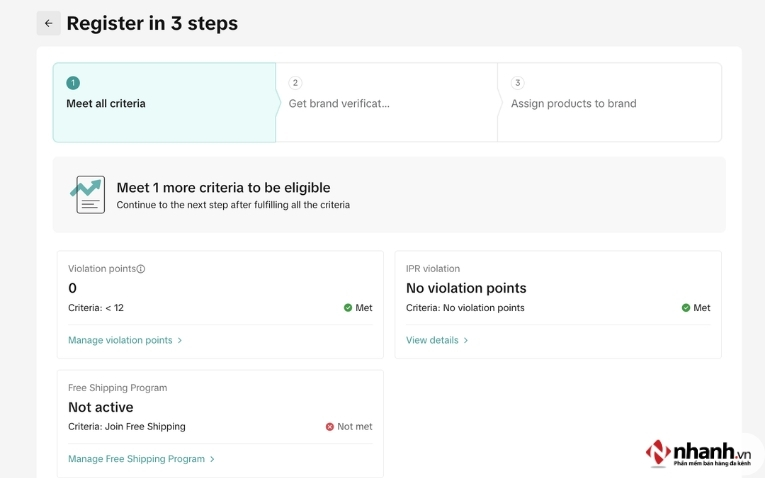Screen dimensions: 765x478
Task: Click the chart document eligibility icon
Action: [88, 194]
